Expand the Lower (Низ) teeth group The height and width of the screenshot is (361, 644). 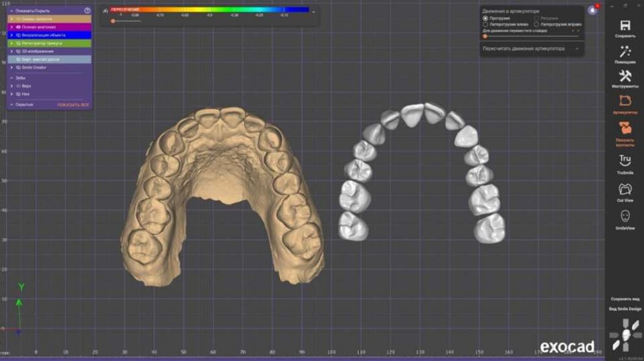(x=11, y=94)
